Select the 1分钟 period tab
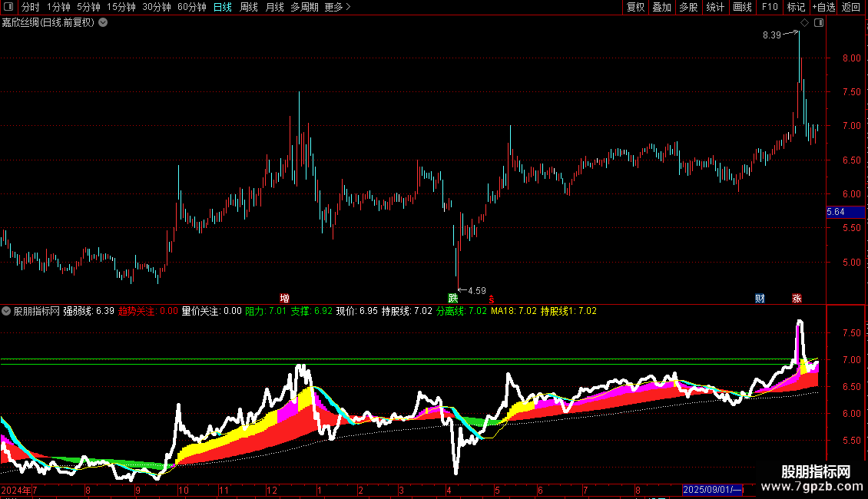The image size is (868, 499). [x=58, y=7]
